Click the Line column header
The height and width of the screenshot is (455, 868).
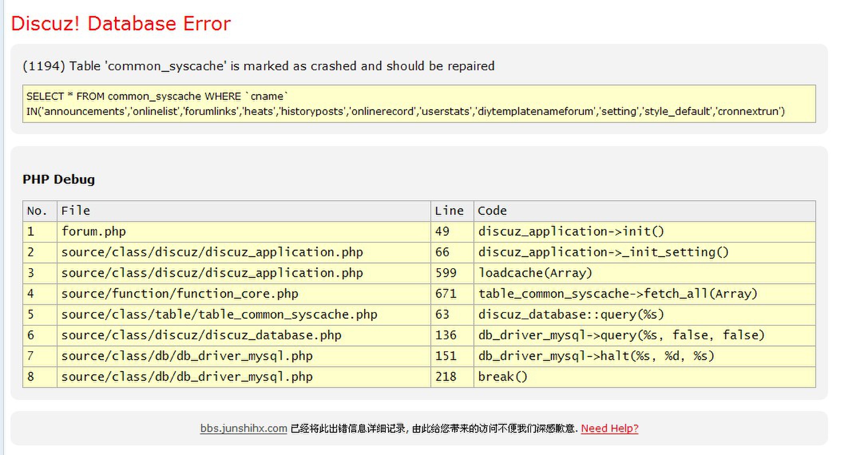tap(452, 211)
